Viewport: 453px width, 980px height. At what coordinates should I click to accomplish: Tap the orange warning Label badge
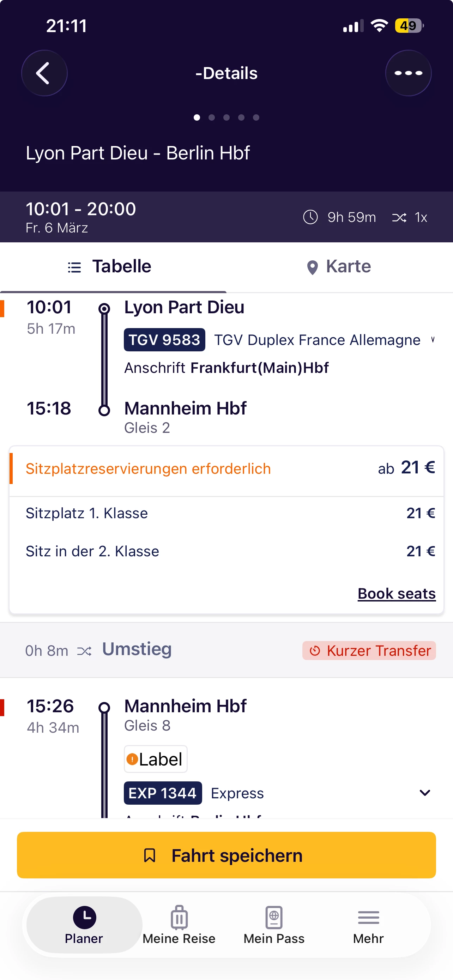click(156, 759)
